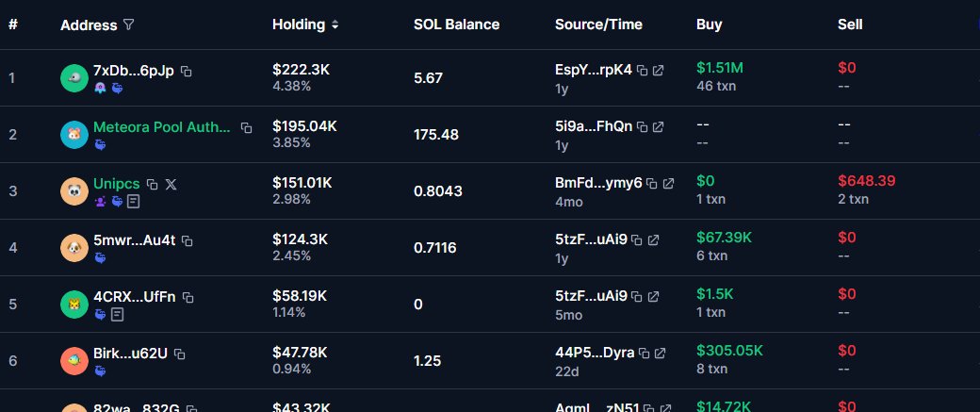The height and width of the screenshot is (412, 980).
Task: Open the Meteora Pool Auth... address link
Action: point(162,127)
